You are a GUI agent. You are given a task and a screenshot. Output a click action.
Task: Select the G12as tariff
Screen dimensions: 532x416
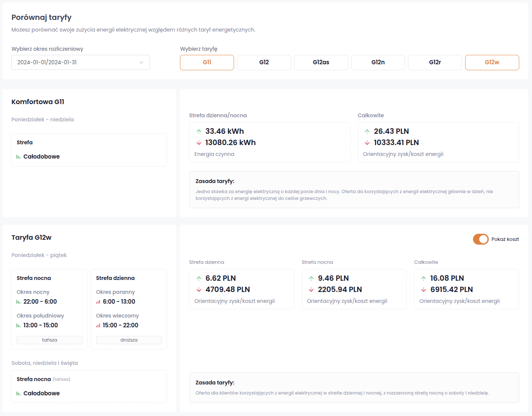(321, 62)
